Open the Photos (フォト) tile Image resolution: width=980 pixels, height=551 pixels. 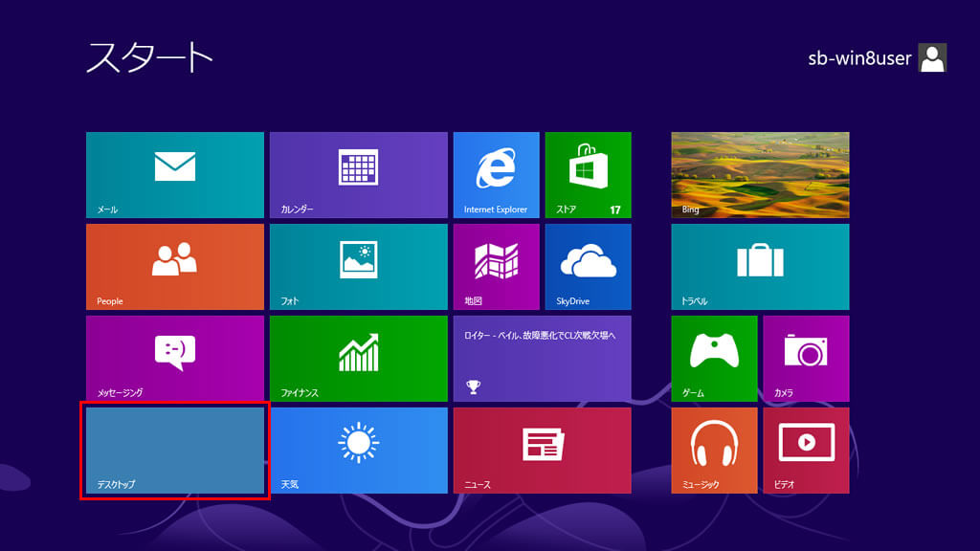pos(358,266)
